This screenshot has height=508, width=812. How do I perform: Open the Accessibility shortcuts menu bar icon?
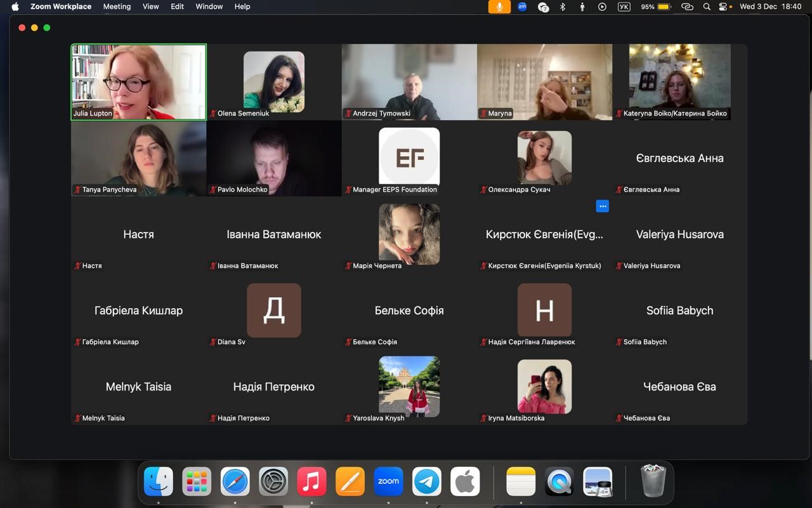[582, 7]
